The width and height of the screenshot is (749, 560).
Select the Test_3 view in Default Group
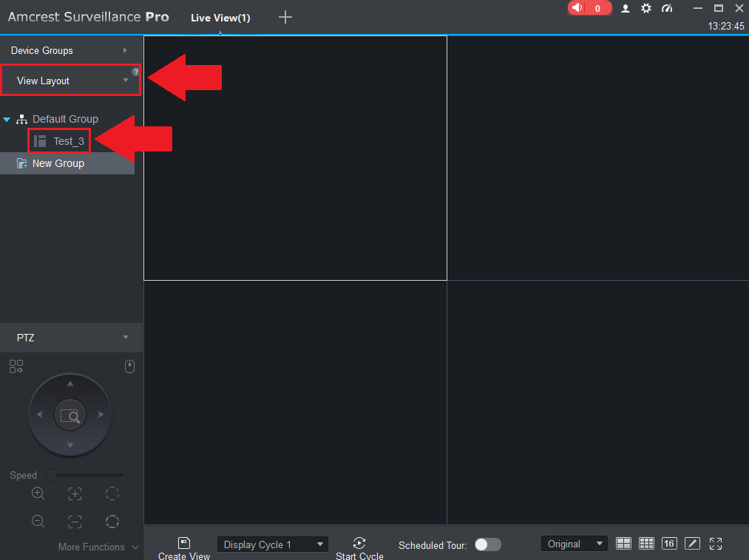tap(68, 141)
